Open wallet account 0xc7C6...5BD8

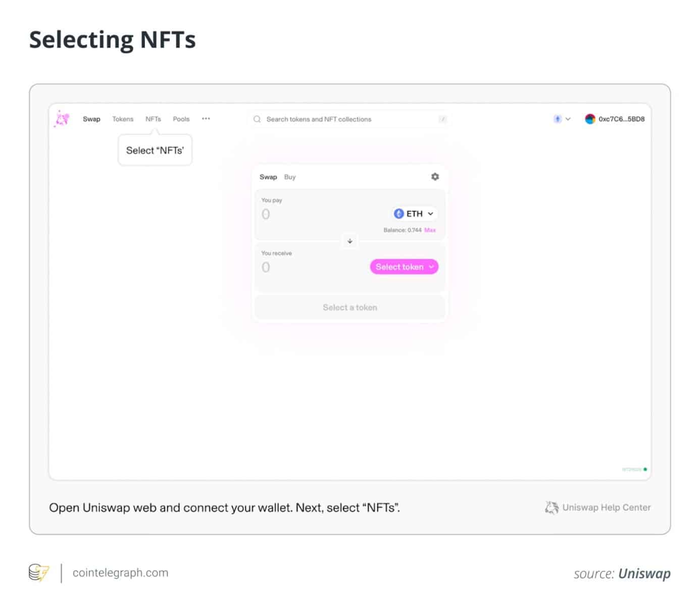615,119
